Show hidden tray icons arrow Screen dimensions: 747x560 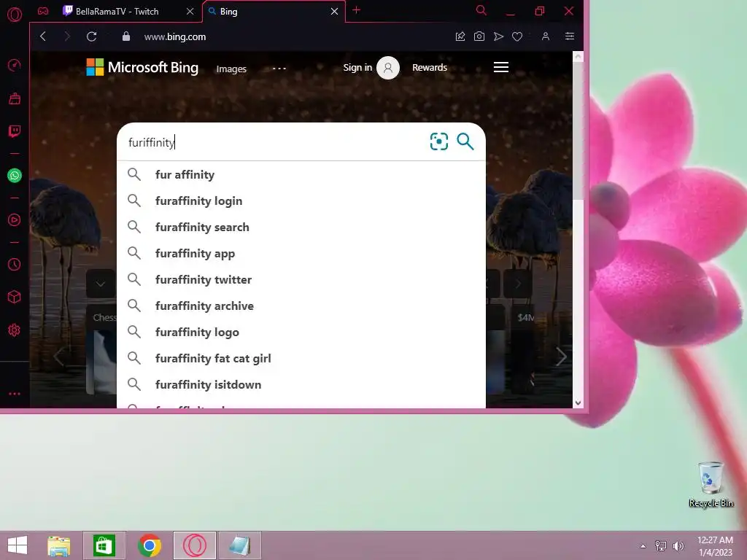(x=643, y=546)
